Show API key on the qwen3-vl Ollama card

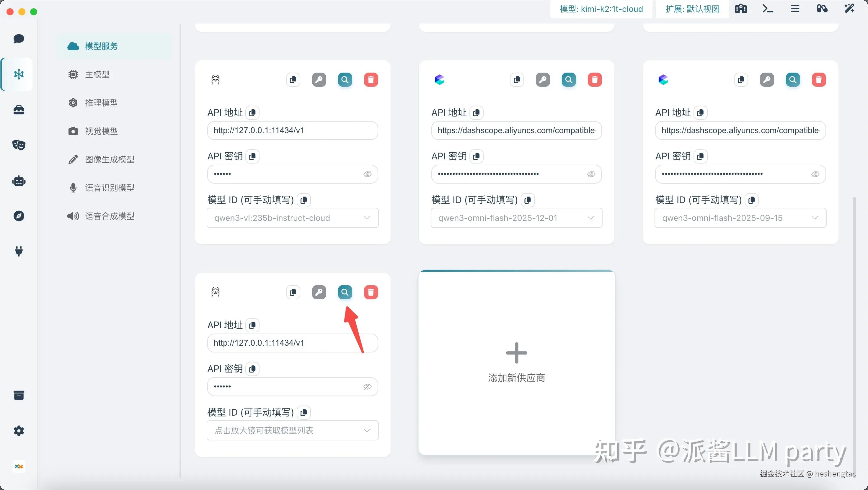coord(367,174)
